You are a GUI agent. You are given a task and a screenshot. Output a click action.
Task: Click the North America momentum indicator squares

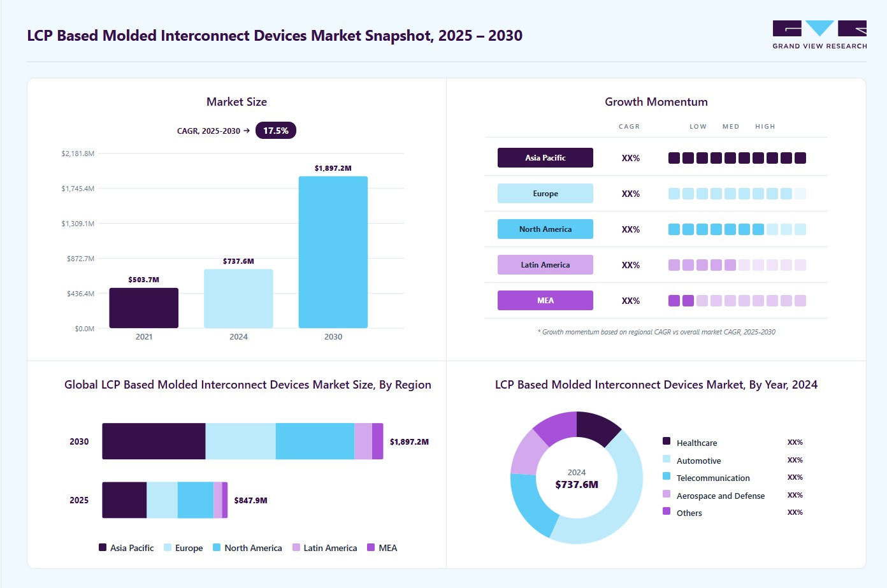737,229
